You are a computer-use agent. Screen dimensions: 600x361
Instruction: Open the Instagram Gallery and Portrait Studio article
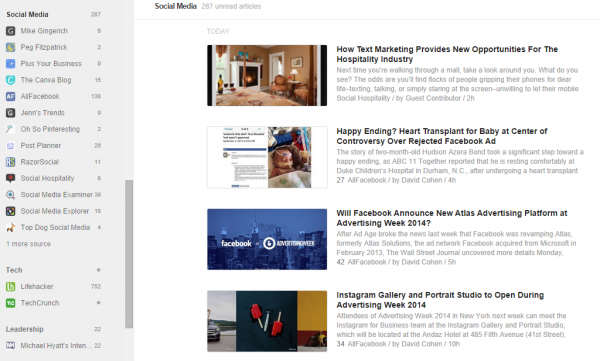[x=440, y=300]
